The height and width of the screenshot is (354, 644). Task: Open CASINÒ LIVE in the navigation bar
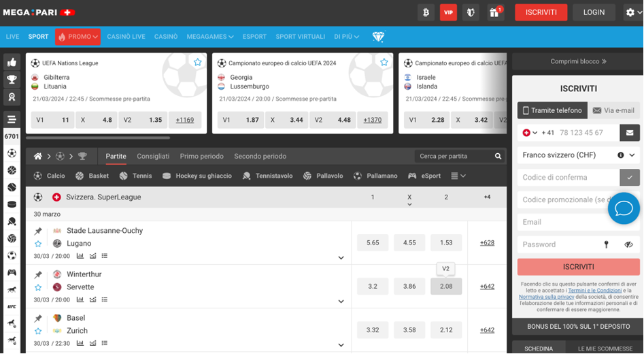(126, 37)
